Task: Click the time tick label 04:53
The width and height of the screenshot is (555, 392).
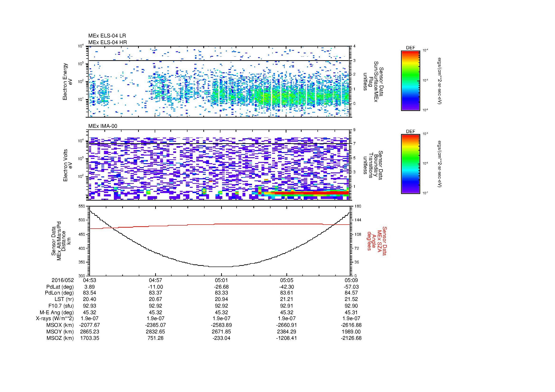Action: click(x=89, y=280)
